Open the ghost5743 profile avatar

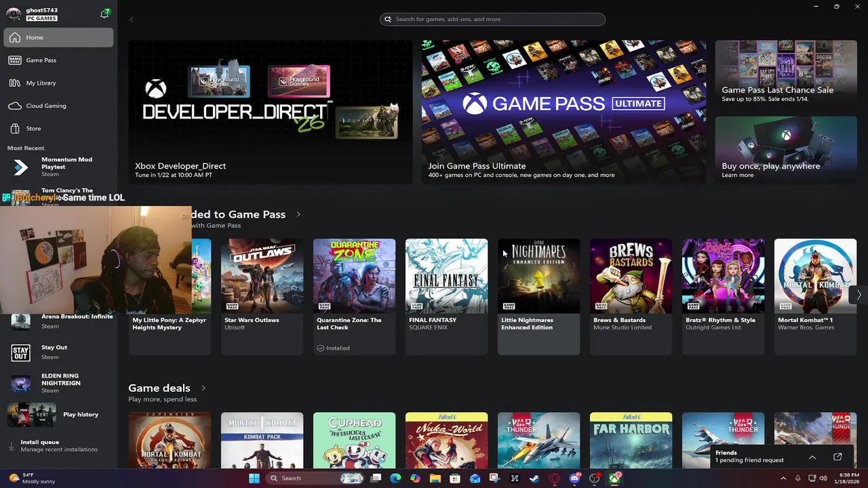(x=14, y=14)
